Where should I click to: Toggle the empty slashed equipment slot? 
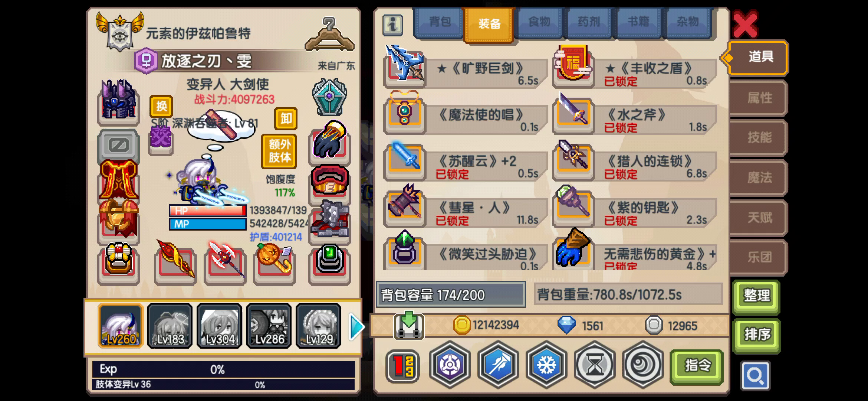click(x=118, y=145)
